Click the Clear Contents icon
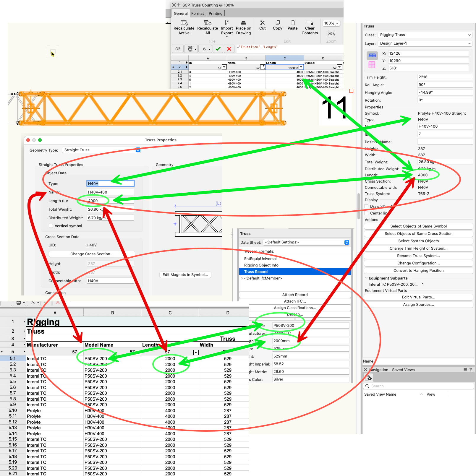Image resolution: width=476 pixels, height=476 pixels. (x=310, y=23)
